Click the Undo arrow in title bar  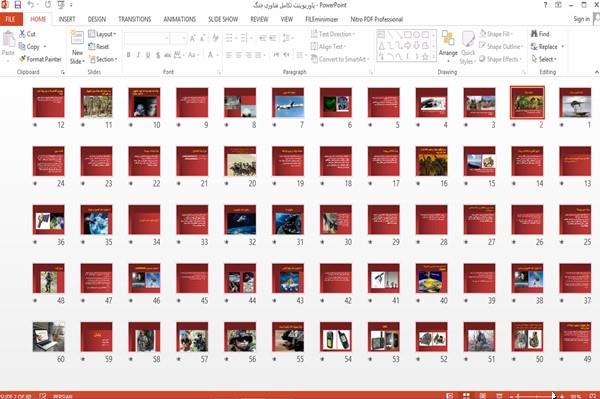(30, 5)
